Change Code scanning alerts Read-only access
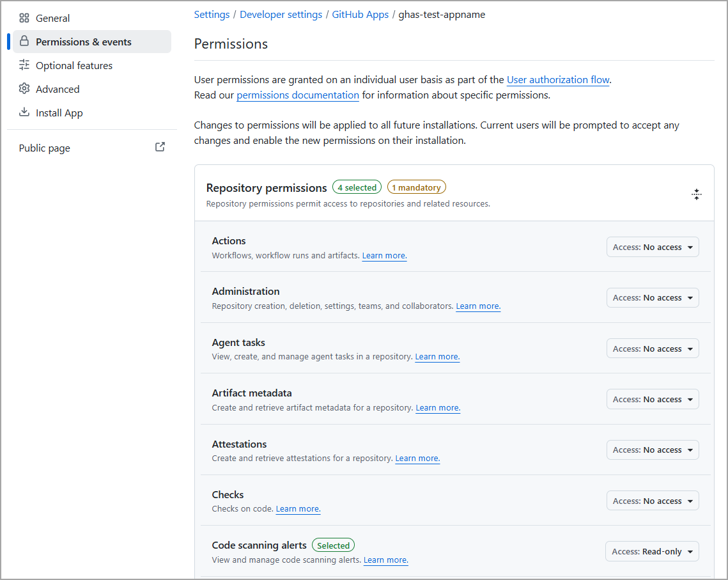Image resolution: width=728 pixels, height=580 pixels. (x=652, y=551)
